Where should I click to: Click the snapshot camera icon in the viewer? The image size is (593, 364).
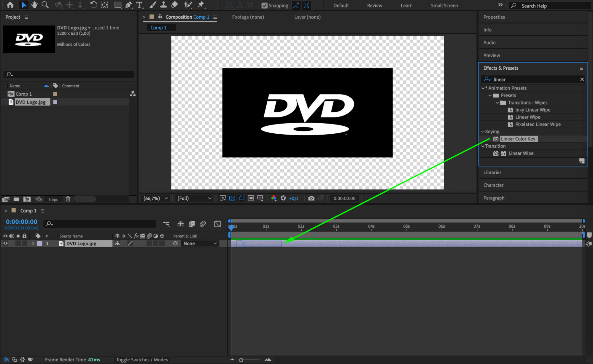311,198
